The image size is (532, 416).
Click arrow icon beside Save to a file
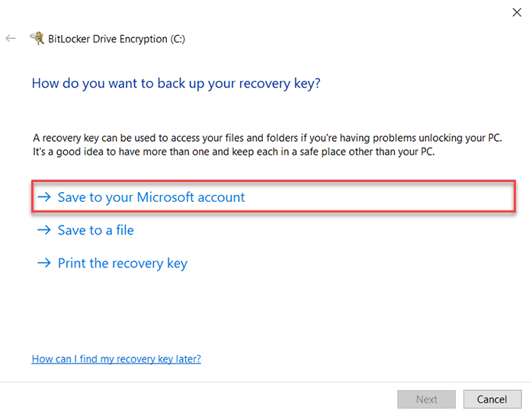coord(43,230)
